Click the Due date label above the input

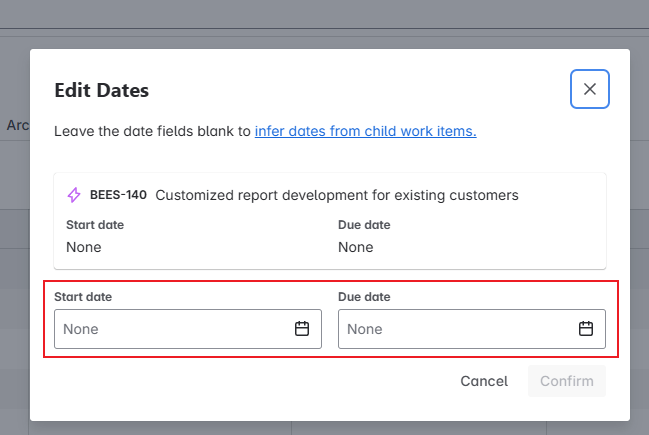coord(364,297)
